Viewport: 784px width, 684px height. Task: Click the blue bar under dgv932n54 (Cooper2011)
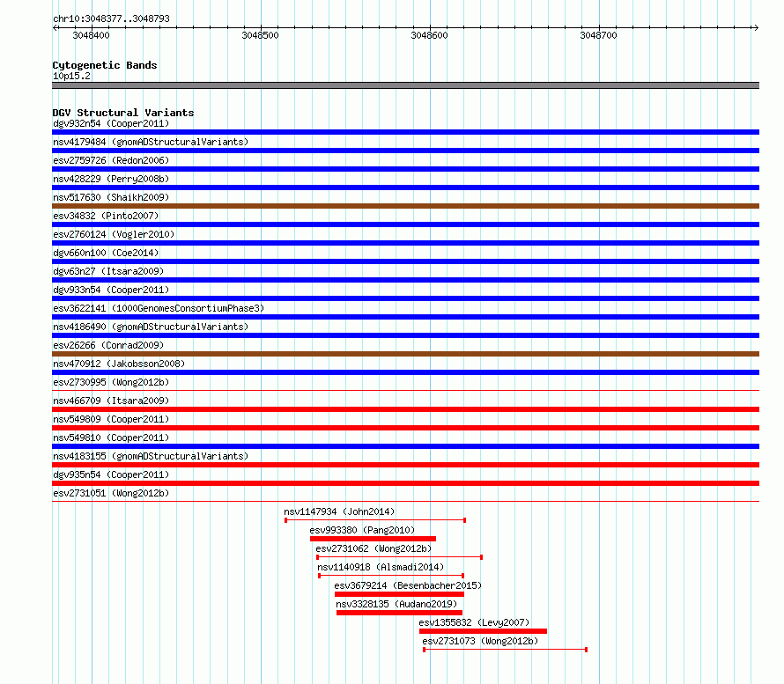pyautogui.click(x=405, y=132)
